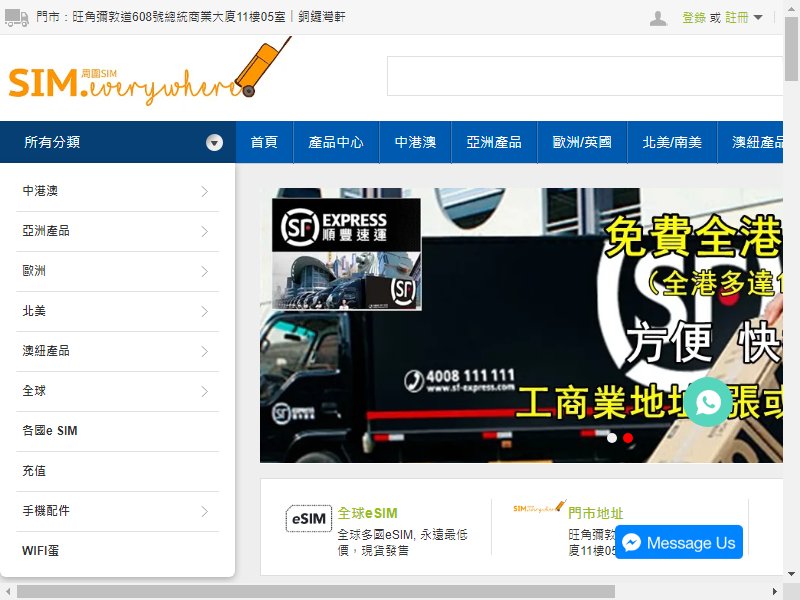Screen dimensions: 800x600
Task: Focus the product search input field
Action: (x=585, y=76)
